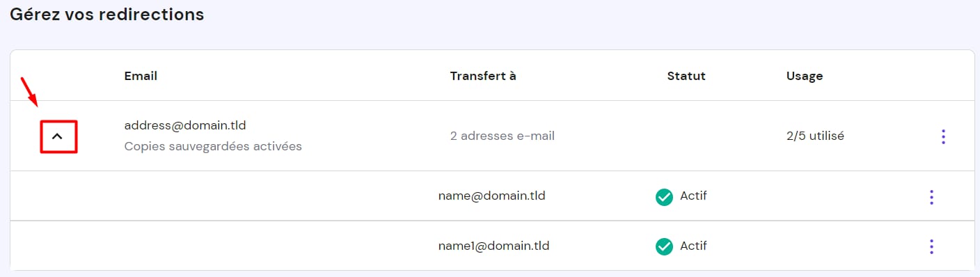This screenshot has width=980, height=277.
Task: Click the green checkmark beside name@domain.tld
Action: pos(664,198)
